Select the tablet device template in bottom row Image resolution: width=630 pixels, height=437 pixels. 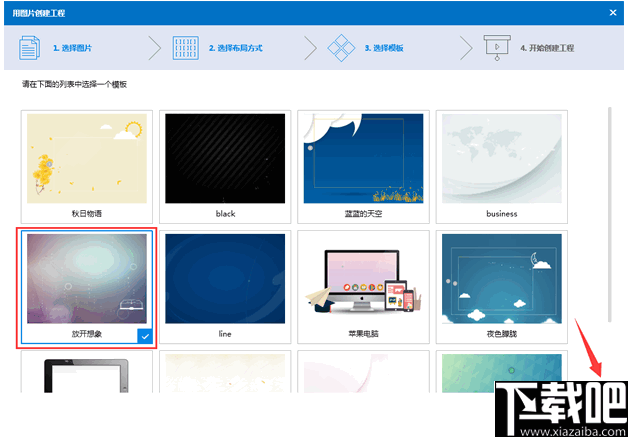coord(87,373)
